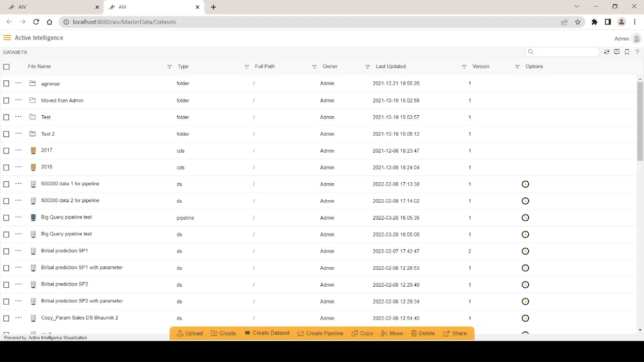644x362 pixels.
Task: Check the box for agriwise folder
Action: tap(6, 83)
